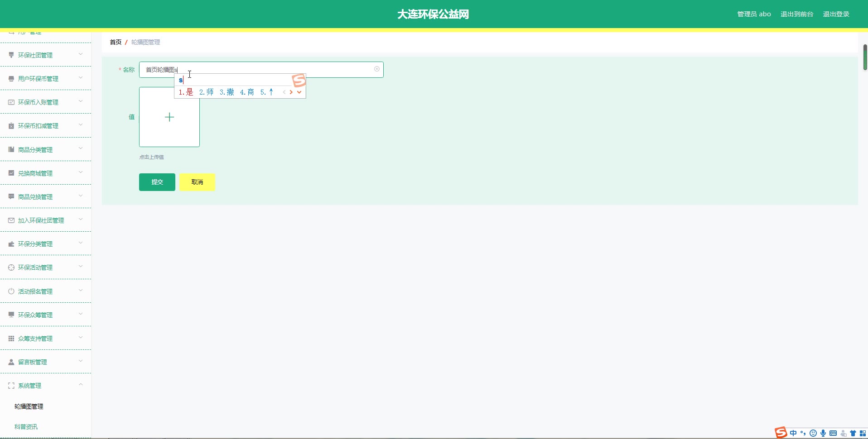This screenshot has width=868, height=439.
Task: Click the Sogou voice input microphone
Action: click(x=823, y=433)
